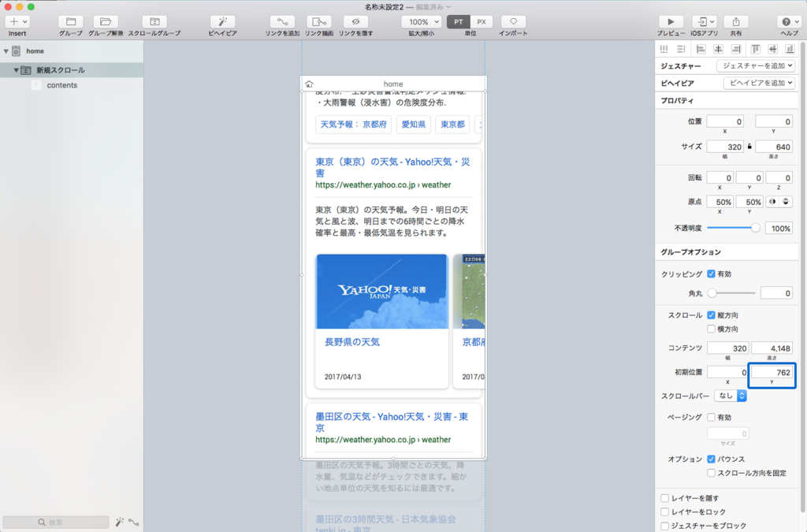Select the 新規スクロール layer row
807x532 pixels.
click(x=72, y=70)
